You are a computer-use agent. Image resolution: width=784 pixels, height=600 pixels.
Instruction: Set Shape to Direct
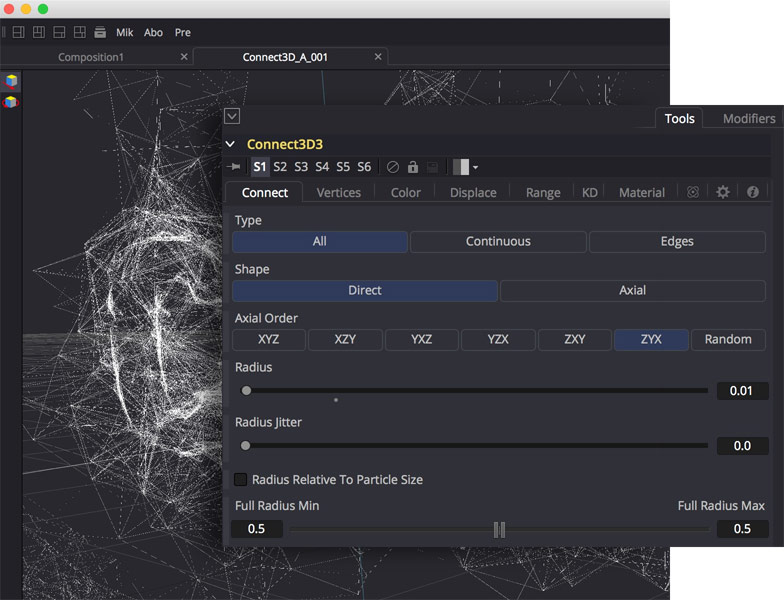[365, 290]
